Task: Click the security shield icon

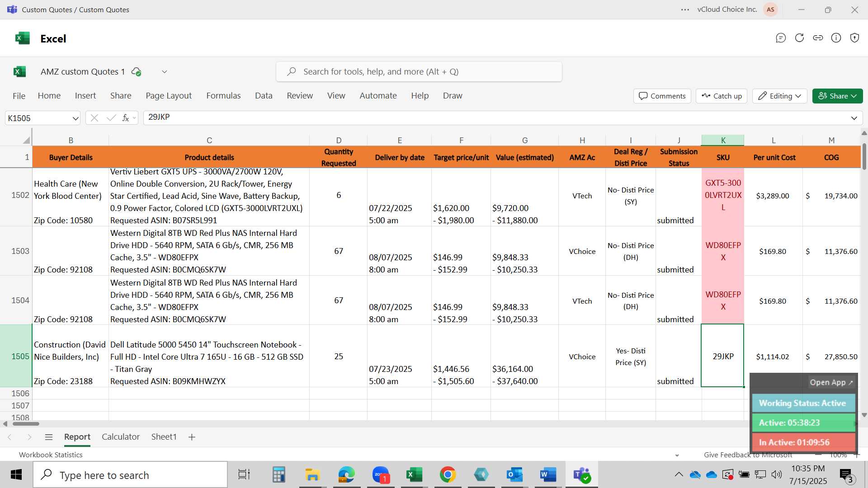Action: click(x=854, y=38)
